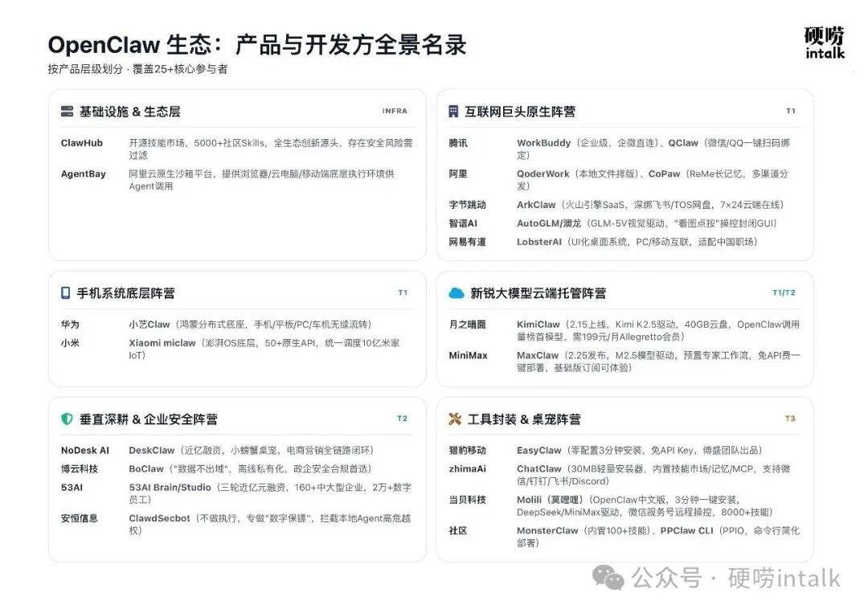Viewport: 868px width, 613px height.
Task: Click the title OpenClaw 生态：产品与开发方全景名录
Action: coord(257,45)
